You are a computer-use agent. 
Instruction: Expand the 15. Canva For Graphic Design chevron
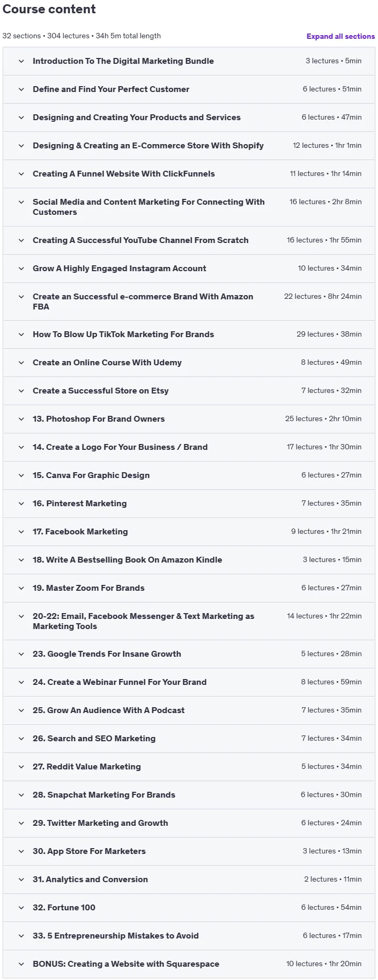coord(21,475)
